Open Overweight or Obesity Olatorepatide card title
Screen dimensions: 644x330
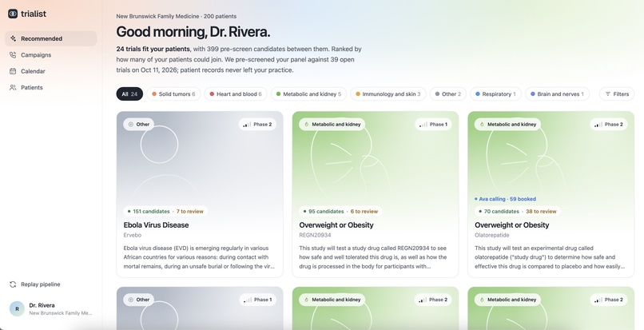tap(511, 225)
